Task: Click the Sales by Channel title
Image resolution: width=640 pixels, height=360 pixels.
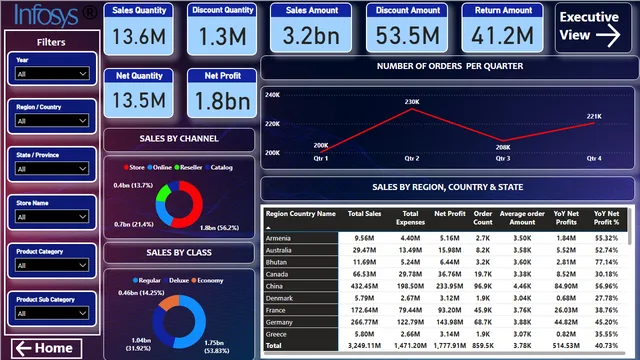Action: [x=179, y=139]
